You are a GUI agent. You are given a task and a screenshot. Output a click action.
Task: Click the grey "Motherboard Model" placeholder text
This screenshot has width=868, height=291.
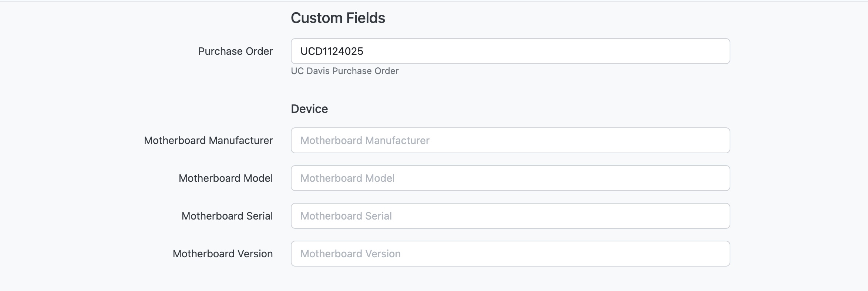pos(347,178)
